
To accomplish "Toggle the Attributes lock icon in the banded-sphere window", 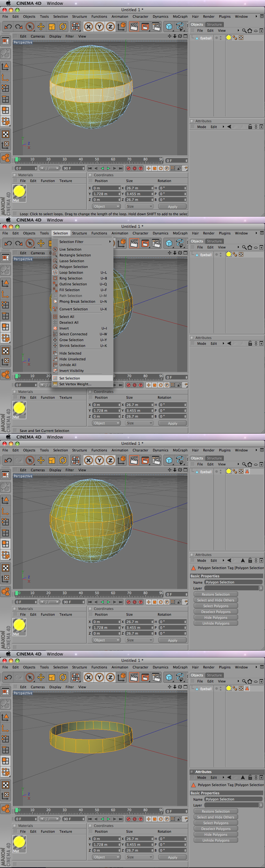I will pos(250,127).
